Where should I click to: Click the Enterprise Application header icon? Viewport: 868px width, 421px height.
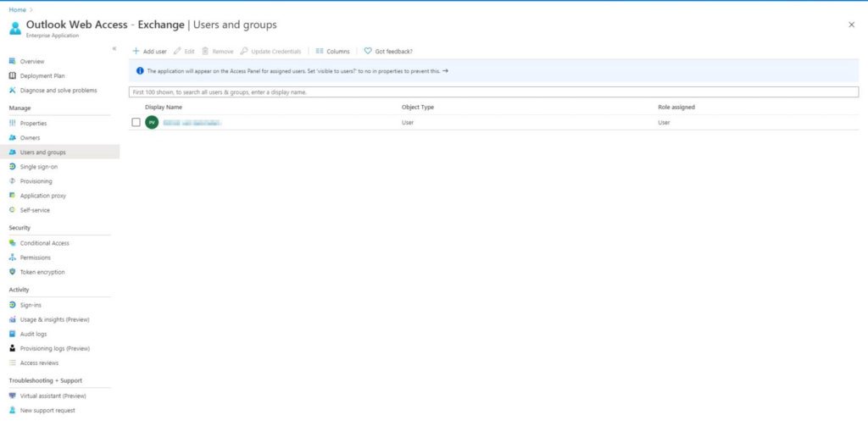(15, 28)
